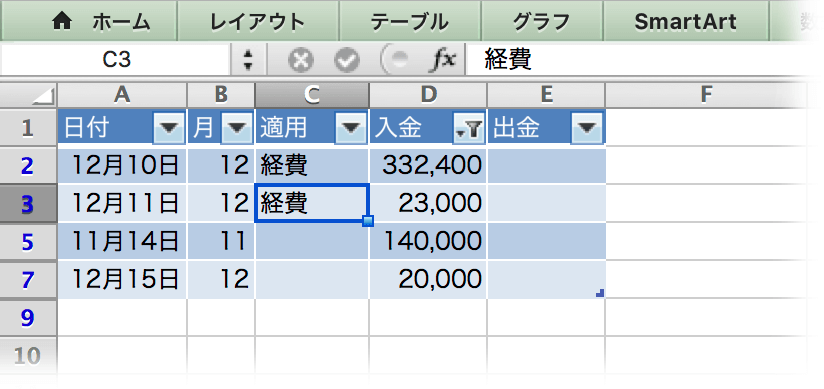
Task: Click the 入金 header cell text
Action: [x=398, y=128]
